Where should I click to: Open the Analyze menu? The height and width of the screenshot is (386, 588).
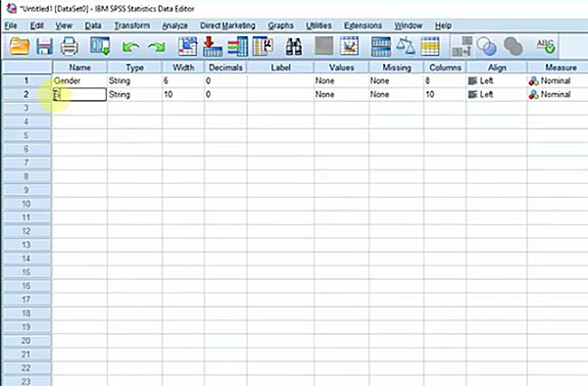pos(174,25)
